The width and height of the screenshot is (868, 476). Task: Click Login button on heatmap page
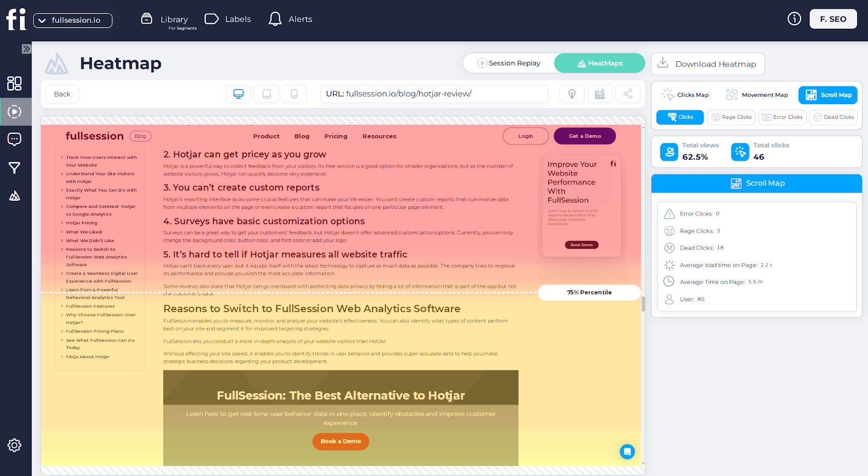[525, 136]
